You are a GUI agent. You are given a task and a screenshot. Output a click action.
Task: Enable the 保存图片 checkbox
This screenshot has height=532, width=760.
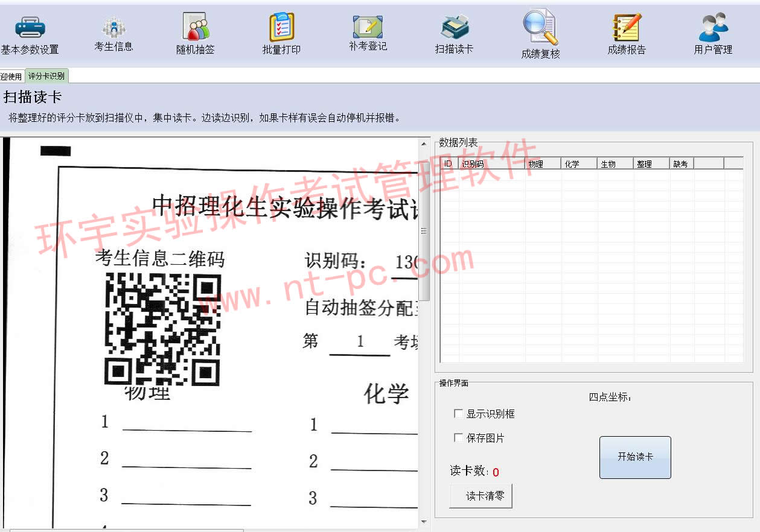[x=458, y=438]
